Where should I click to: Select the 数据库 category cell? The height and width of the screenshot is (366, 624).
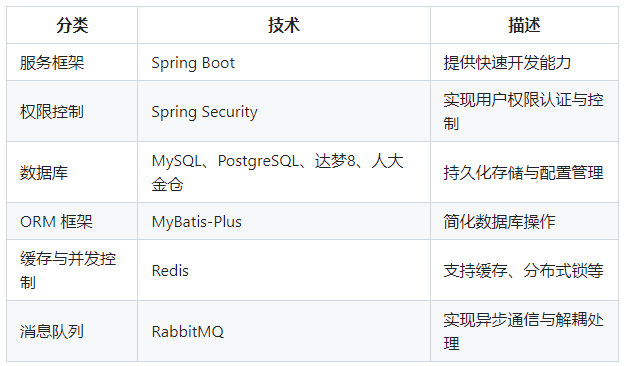72,172
